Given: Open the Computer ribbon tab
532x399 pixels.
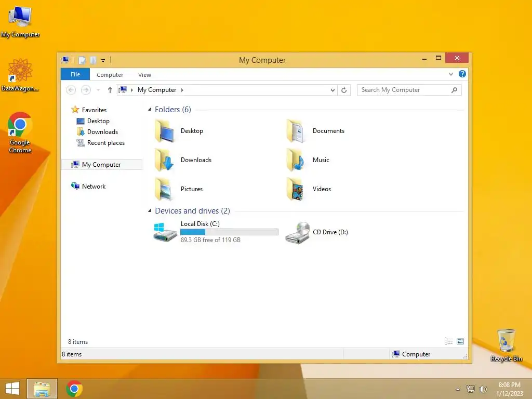Looking at the screenshot, I should coord(110,75).
